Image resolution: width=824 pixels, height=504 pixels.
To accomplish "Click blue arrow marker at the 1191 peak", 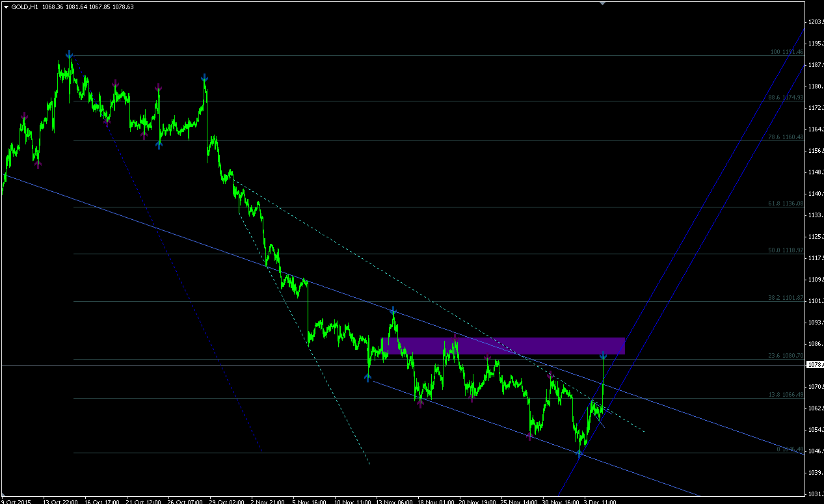I will [69, 55].
